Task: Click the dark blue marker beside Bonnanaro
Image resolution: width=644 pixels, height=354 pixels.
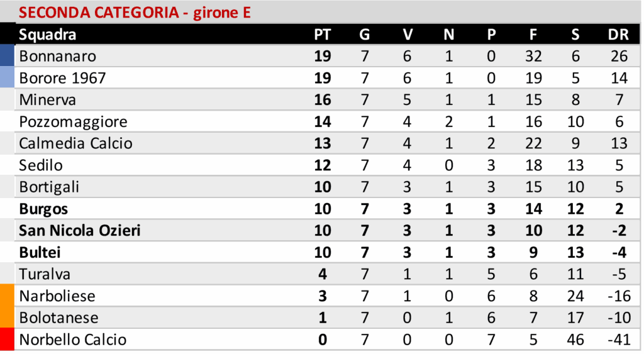Action: [x=7, y=56]
